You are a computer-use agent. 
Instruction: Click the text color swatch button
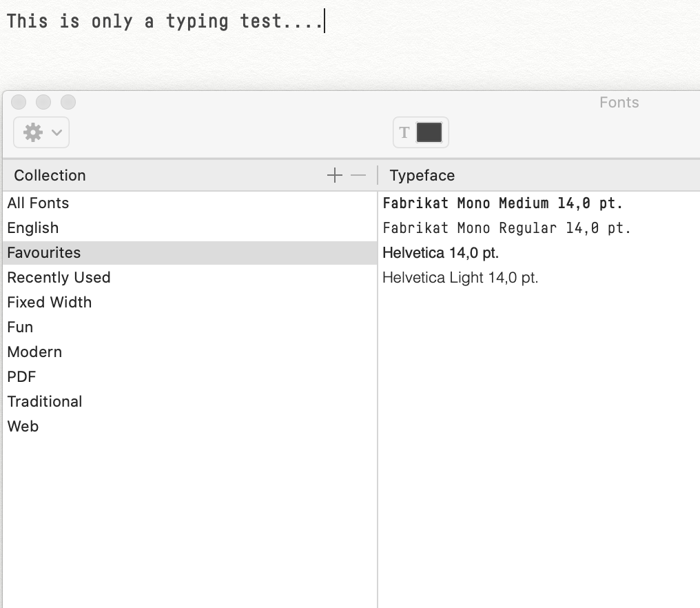pos(429,132)
